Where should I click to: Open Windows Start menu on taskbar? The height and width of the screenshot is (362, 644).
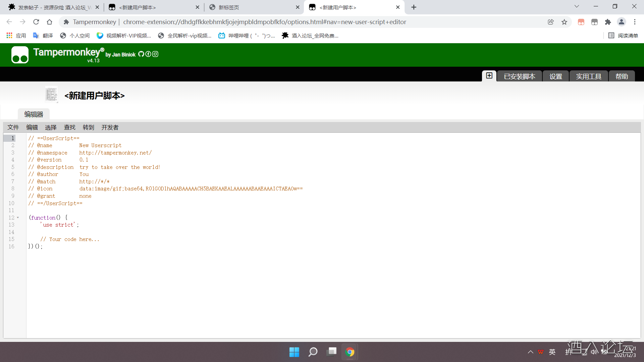(294, 352)
